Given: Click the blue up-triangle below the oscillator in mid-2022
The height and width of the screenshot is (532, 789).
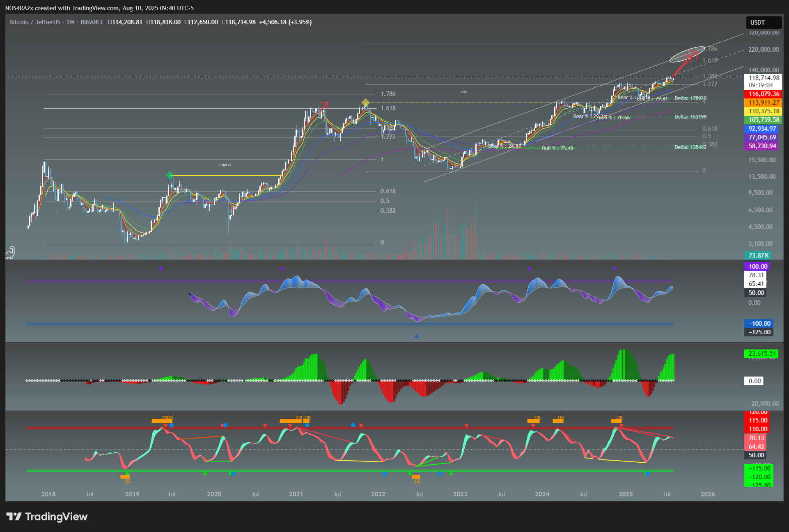Looking at the screenshot, I should click(x=416, y=336).
